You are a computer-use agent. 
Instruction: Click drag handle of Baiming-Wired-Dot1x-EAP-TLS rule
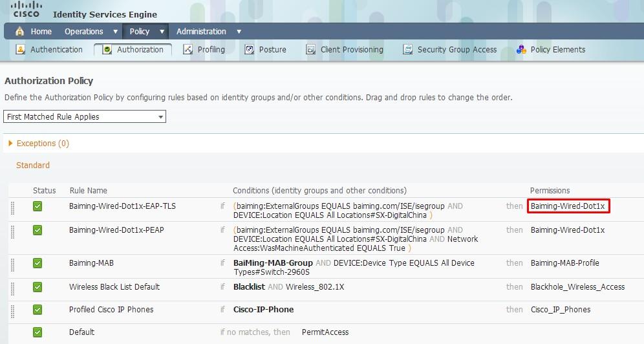click(x=12, y=208)
